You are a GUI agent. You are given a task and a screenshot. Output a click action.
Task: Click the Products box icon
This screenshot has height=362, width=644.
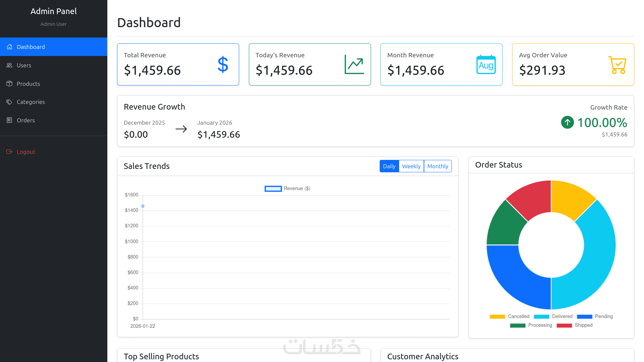click(9, 84)
